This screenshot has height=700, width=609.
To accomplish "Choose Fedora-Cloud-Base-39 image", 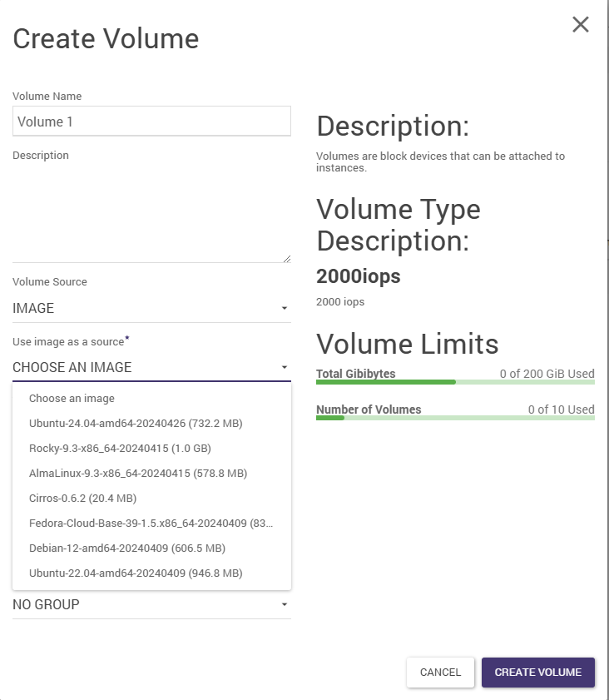I will click(151, 524).
